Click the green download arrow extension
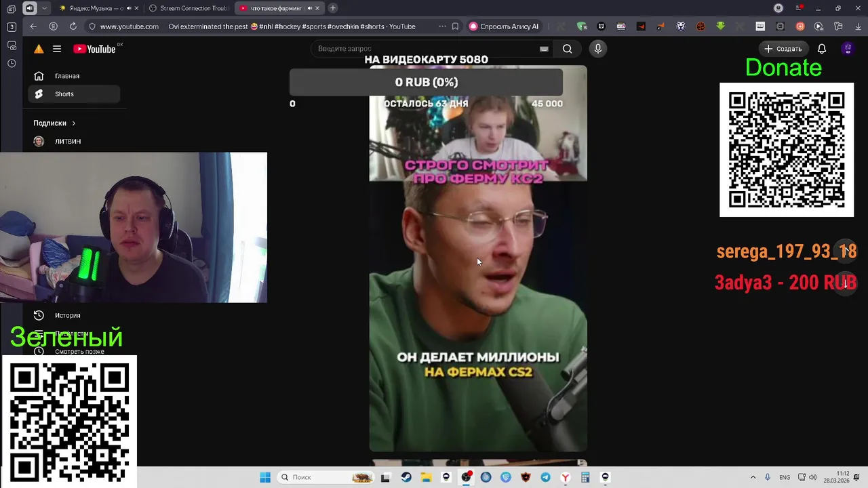Image resolution: width=868 pixels, height=488 pixels. [x=720, y=26]
